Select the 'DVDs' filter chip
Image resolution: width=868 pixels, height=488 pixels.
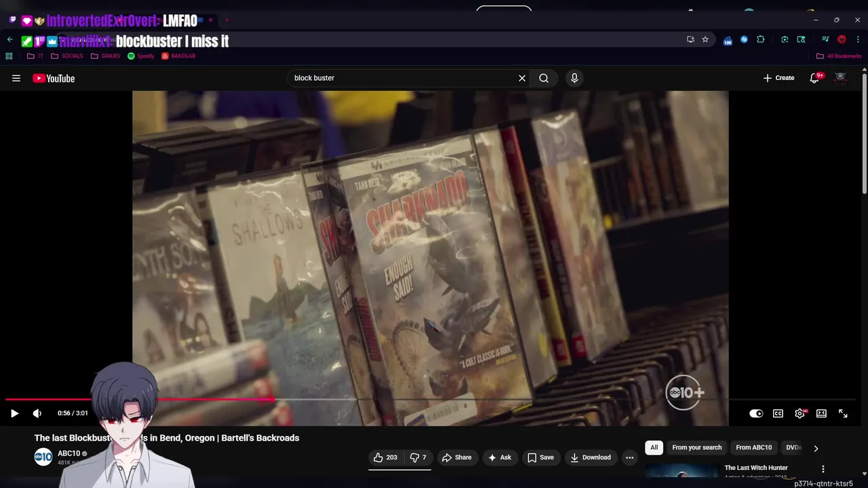(793, 447)
